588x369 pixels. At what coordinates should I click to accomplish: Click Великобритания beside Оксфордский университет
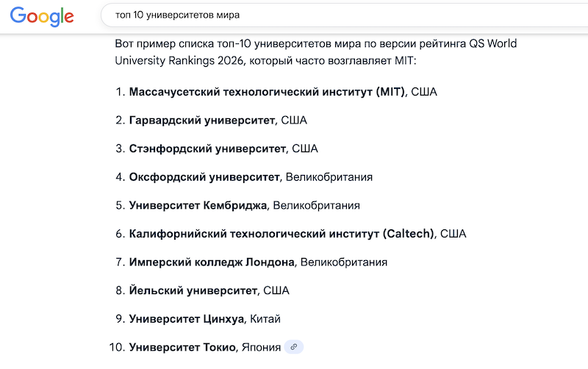pyautogui.click(x=329, y=177)
